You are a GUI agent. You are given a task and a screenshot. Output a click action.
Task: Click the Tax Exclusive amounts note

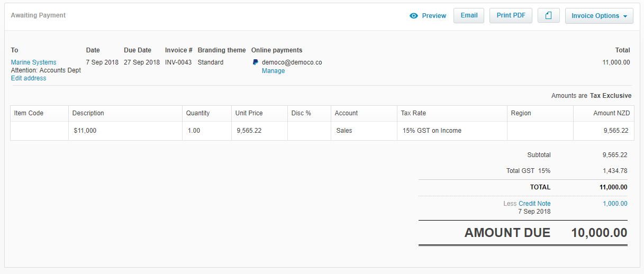tap(592, 96)
